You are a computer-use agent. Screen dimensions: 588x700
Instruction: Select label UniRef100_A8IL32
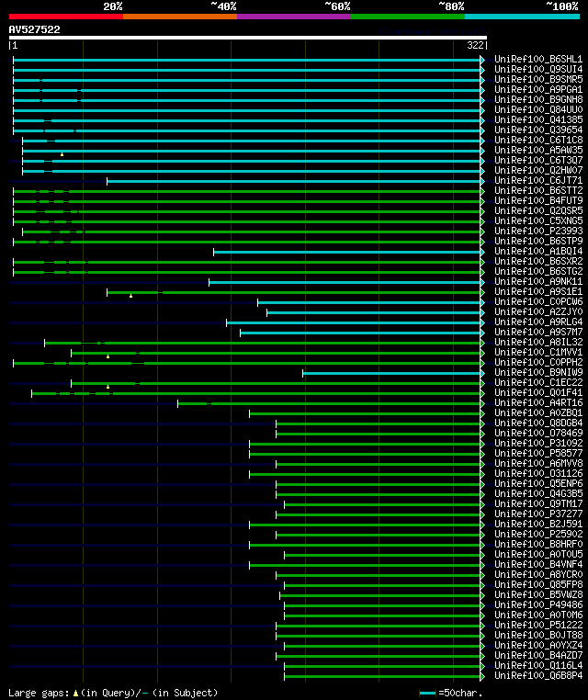538,342
